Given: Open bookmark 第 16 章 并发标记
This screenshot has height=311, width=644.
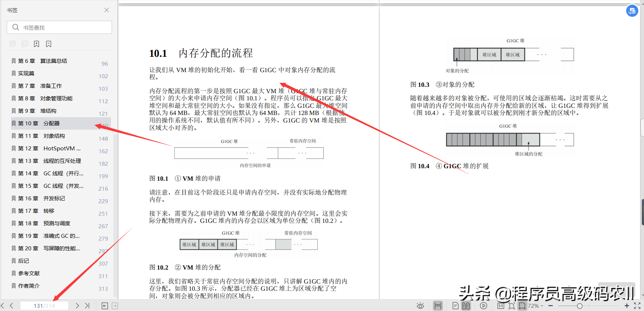Looking at the screenshot, I should point(42,199).
